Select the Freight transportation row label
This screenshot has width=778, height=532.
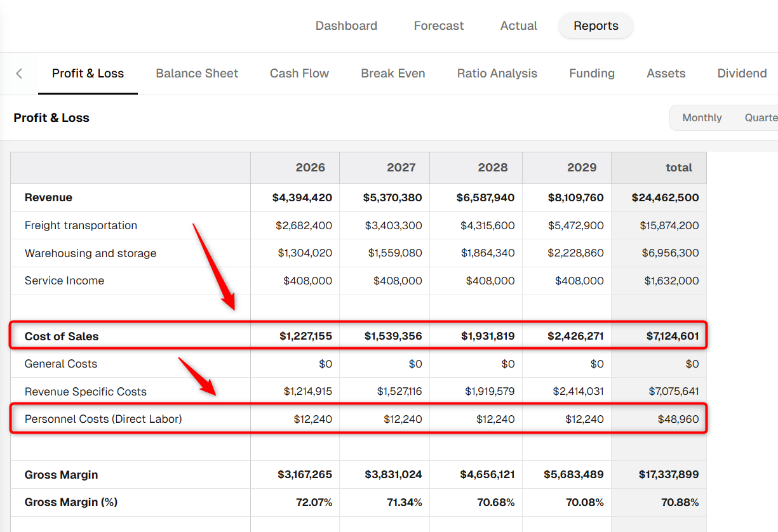(81, 225)
